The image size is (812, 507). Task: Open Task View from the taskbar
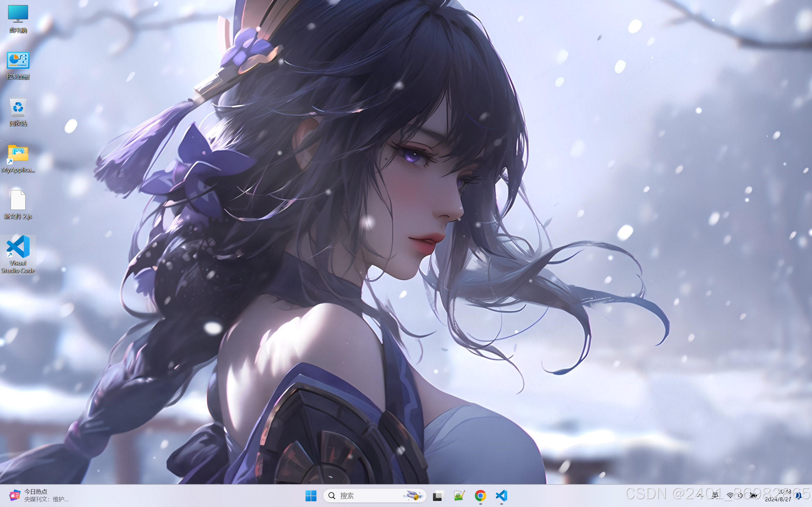[438, 496]
